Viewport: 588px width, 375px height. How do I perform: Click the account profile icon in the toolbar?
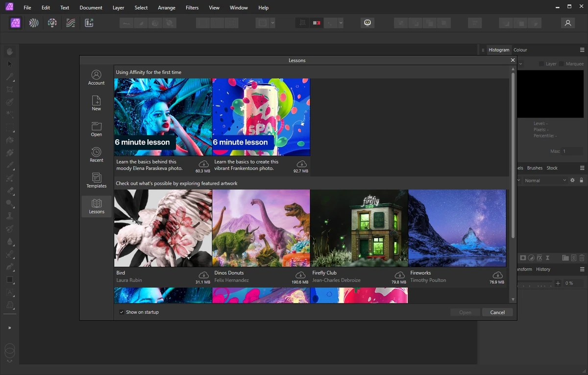(x=568, y=23)
